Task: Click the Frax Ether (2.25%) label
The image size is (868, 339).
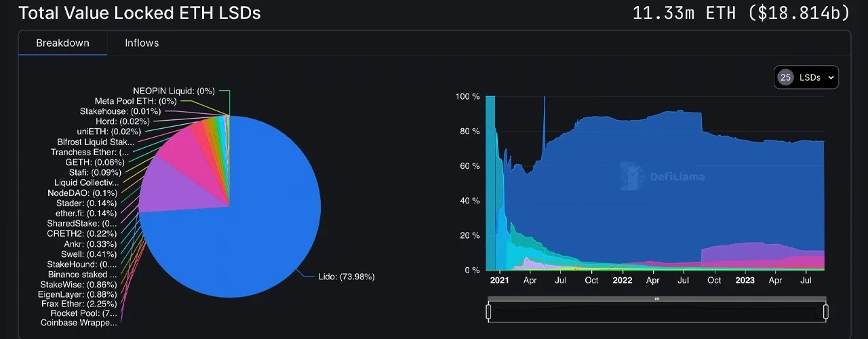Action: [x=79, y=304]
